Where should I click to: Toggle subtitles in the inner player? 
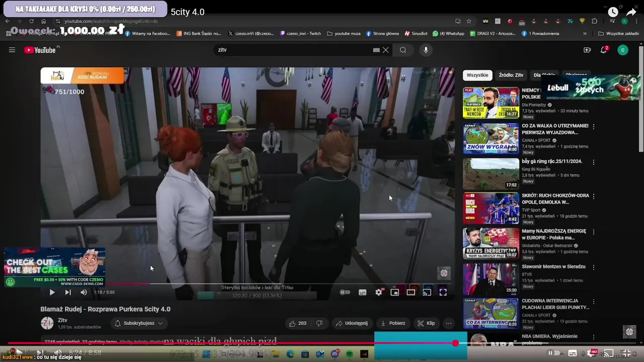(x=362, y=292)
